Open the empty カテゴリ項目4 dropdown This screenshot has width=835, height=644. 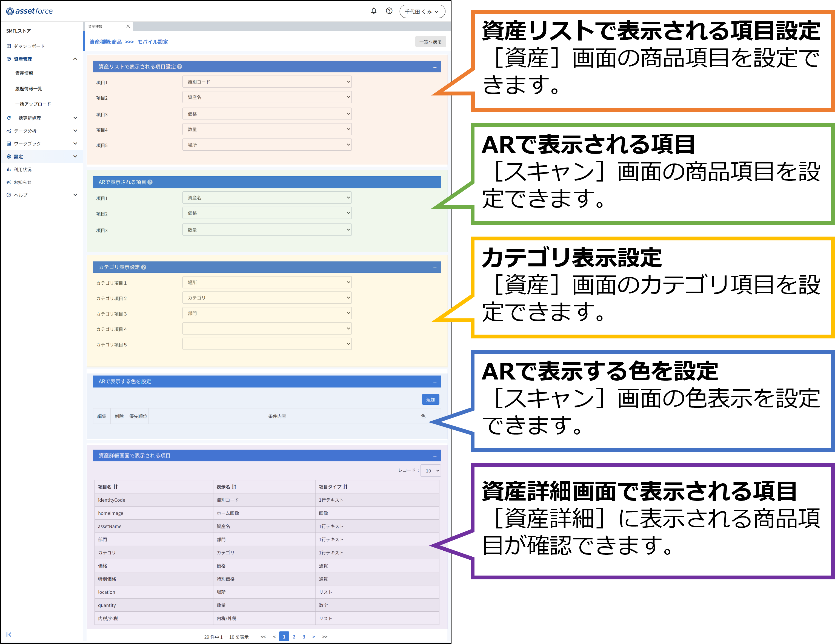point(267,329)
